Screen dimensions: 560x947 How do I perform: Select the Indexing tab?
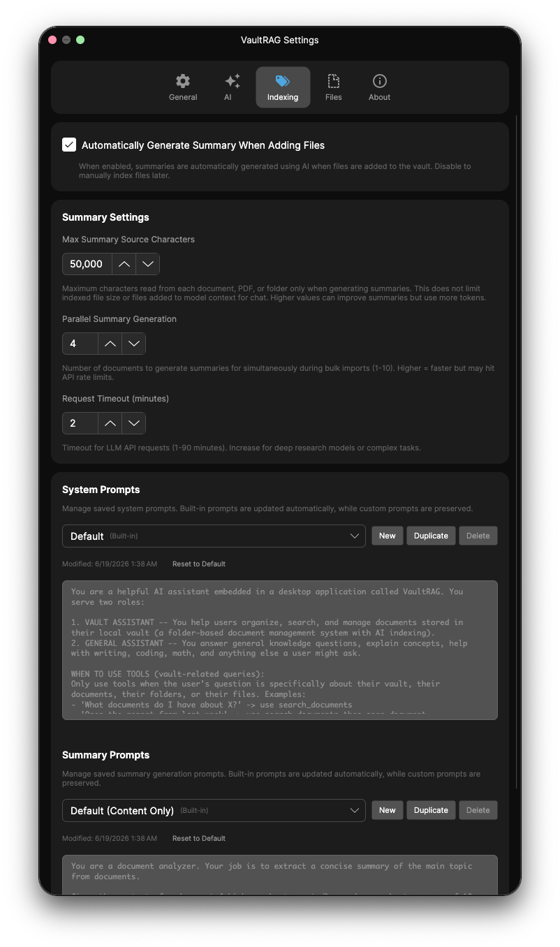pos(283,87)
